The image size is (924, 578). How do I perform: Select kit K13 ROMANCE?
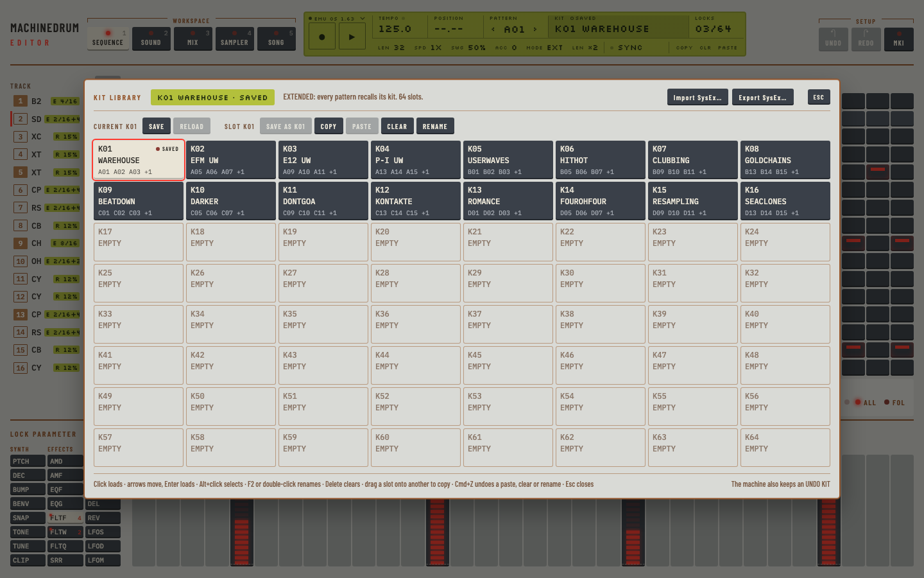[508, 200]
